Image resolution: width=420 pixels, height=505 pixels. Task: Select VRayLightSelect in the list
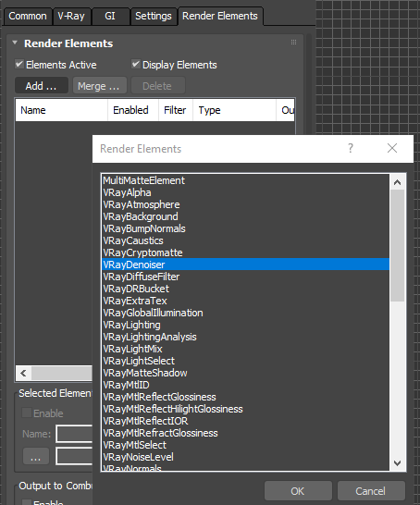pyautogui.click(x=245, y=361)
